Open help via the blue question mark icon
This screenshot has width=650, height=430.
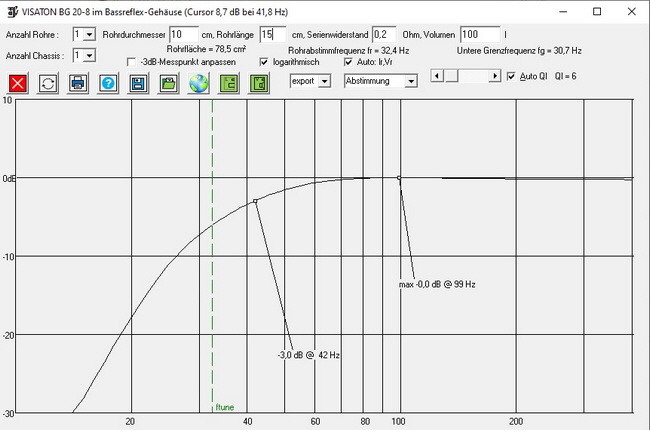[x=108, y=83]
